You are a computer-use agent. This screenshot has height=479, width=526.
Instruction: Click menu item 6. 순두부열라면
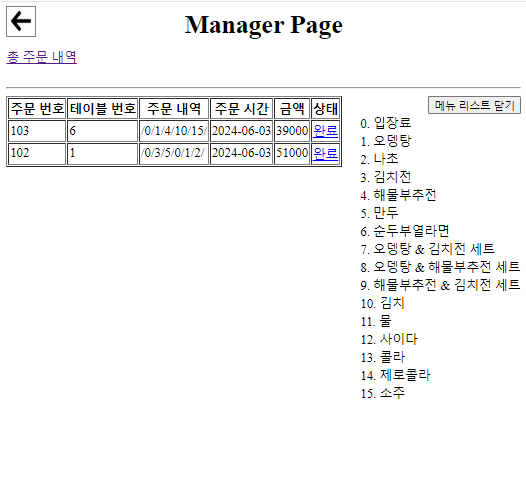tap(405, 231)
